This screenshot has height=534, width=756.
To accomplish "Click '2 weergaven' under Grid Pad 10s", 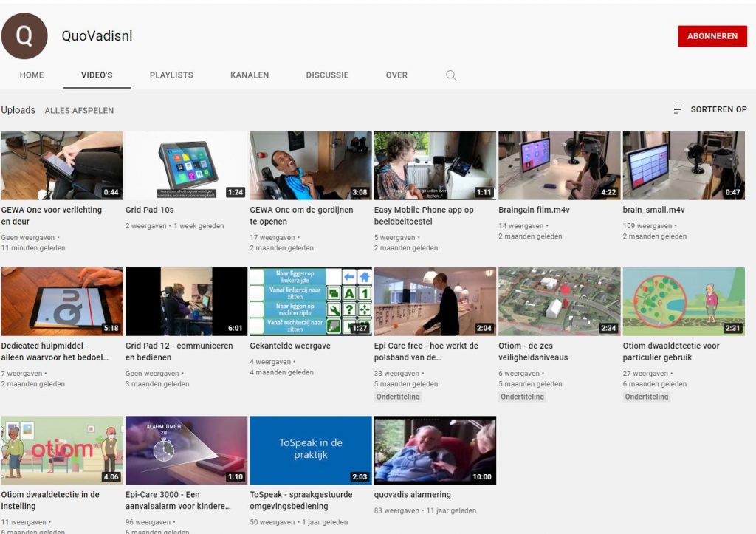I will (x=146, y=226).
